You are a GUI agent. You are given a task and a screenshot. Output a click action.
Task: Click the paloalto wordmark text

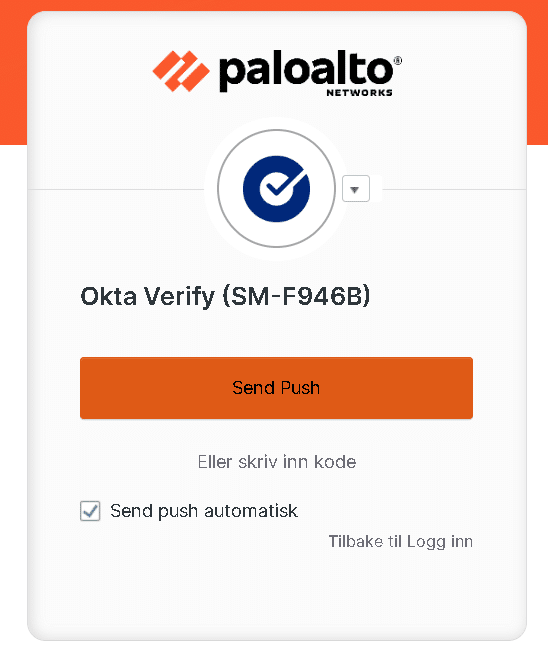point(306,72)
